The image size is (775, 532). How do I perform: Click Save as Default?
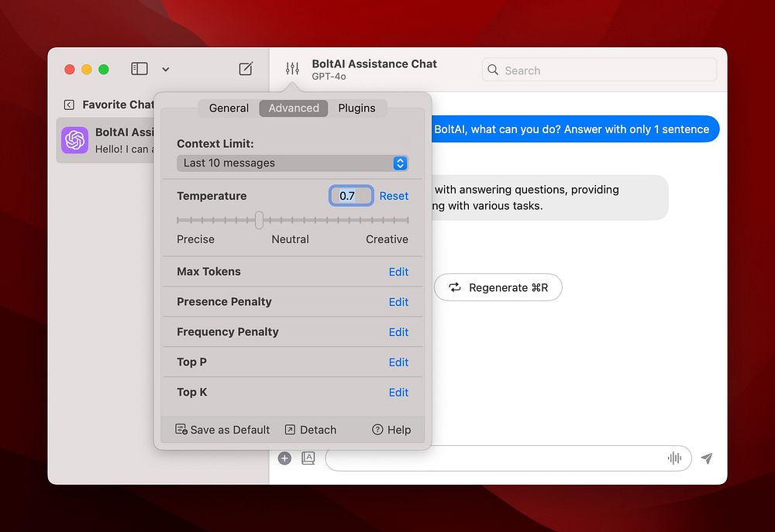tap(222, 430)
